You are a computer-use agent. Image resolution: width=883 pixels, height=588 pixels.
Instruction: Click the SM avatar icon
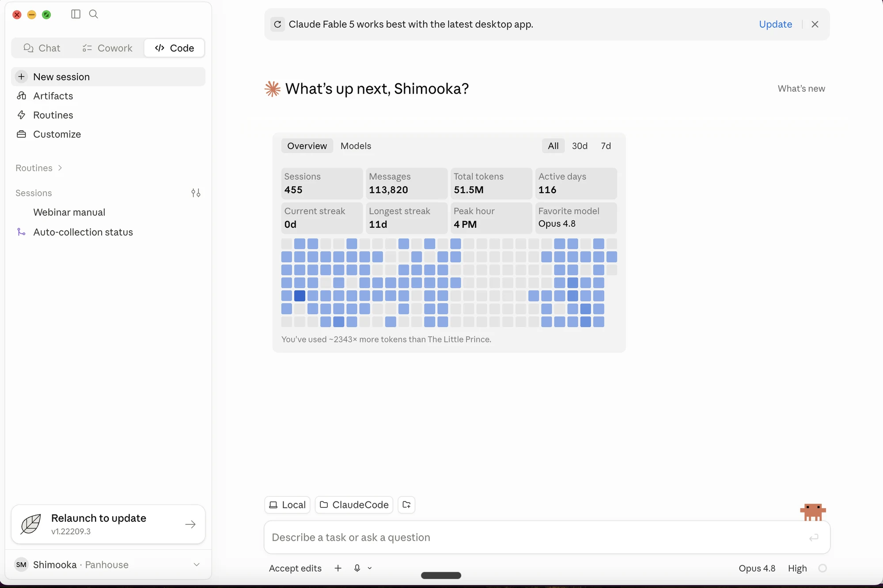pos(21,565)
